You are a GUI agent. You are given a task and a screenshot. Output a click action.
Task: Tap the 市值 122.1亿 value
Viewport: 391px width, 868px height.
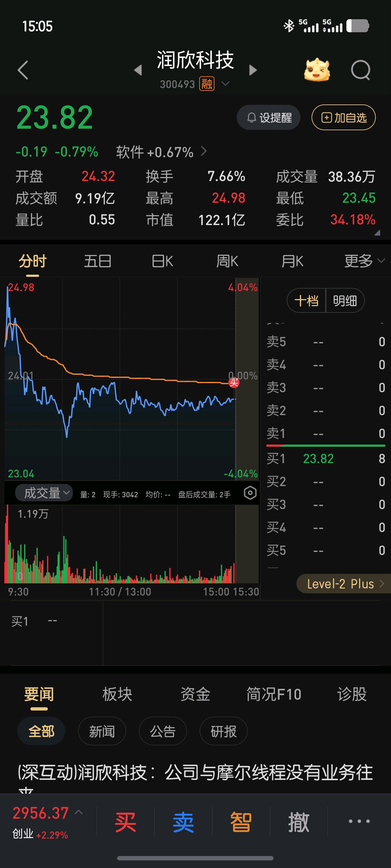click(222, 220)
